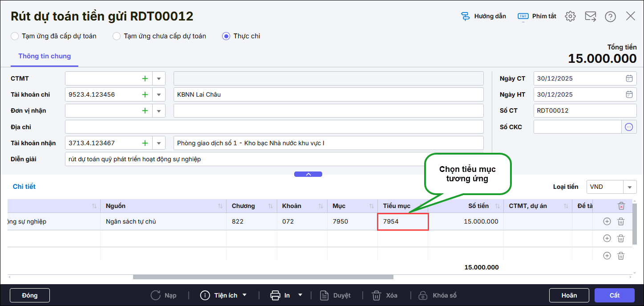Add row using plus icon in first detail row

coord(607,221)
